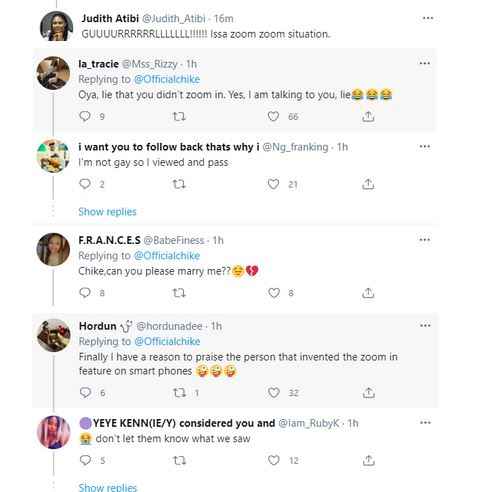Open @Officialchike link in la_tracie's reply
The image size is (490, 492).
[x=167, y=79]
